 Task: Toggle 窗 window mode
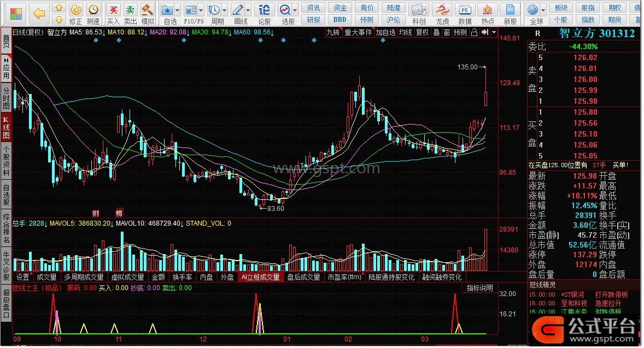(x=447, y=32)
